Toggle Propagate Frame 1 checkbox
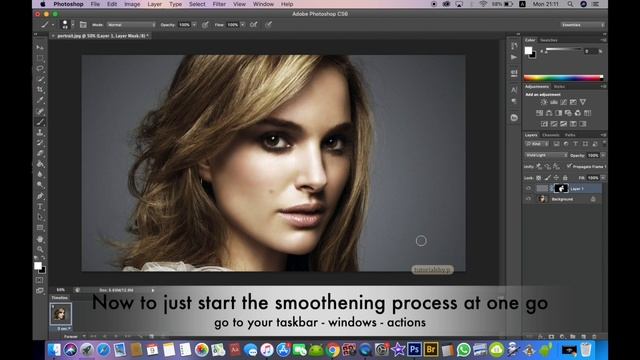The height and width of the screenshot is (360, 640). pos(569,166)
